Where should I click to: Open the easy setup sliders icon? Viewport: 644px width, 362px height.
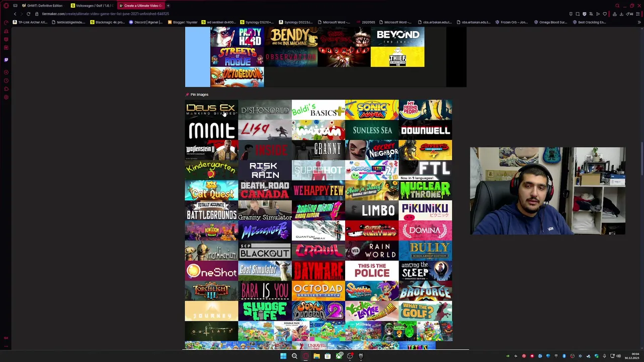tap(638, 14)
